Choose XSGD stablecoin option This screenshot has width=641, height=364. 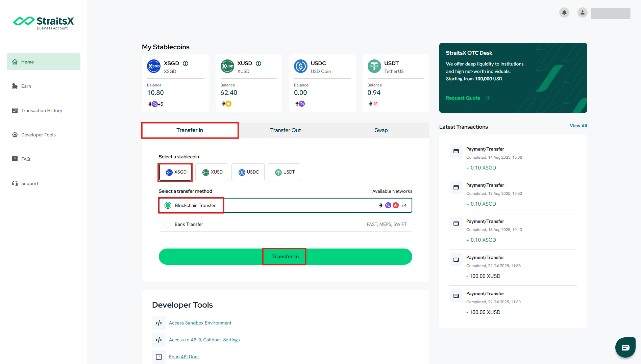(176, 172)
